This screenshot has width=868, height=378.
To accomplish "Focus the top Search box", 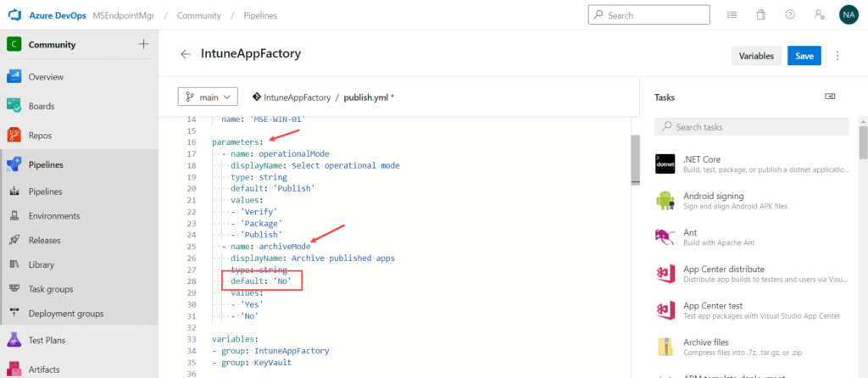I will [648, 15].
